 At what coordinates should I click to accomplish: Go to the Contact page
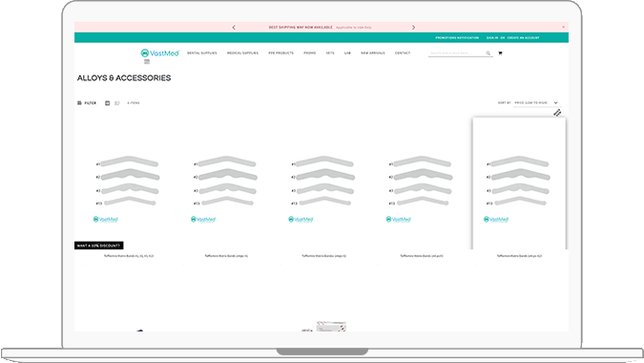pyautogui.click(x=403, y=53)
